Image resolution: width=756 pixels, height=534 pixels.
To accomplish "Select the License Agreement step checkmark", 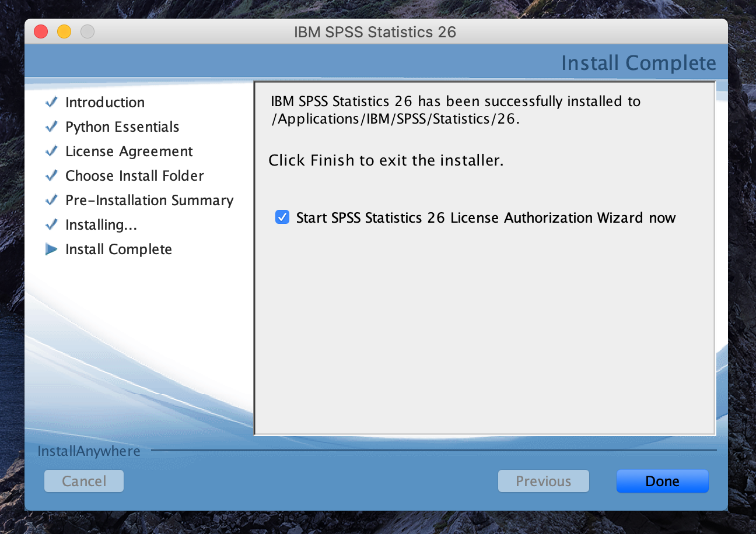I will click(x=52, y=151).
